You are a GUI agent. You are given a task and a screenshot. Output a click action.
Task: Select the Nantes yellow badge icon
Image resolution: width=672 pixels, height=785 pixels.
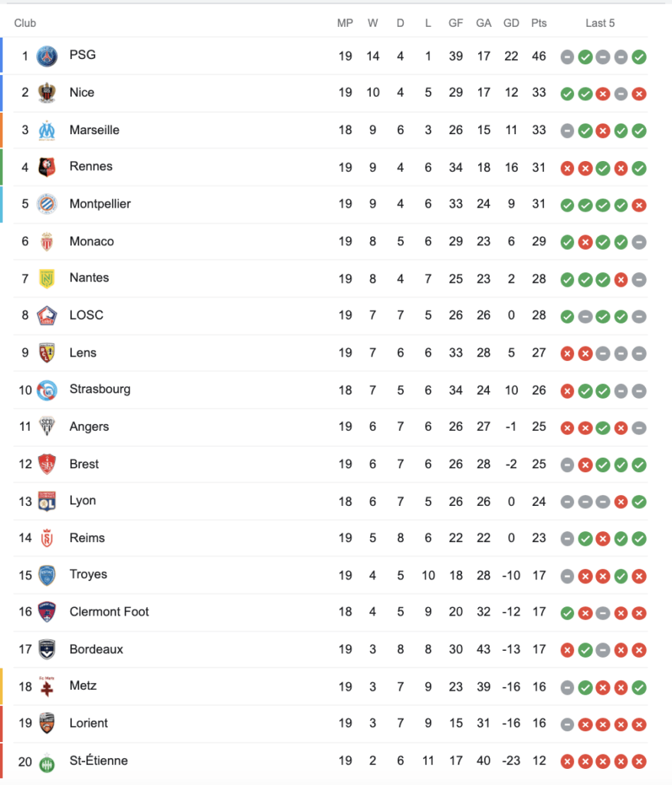pyautogui.click(x=47, y=278)
